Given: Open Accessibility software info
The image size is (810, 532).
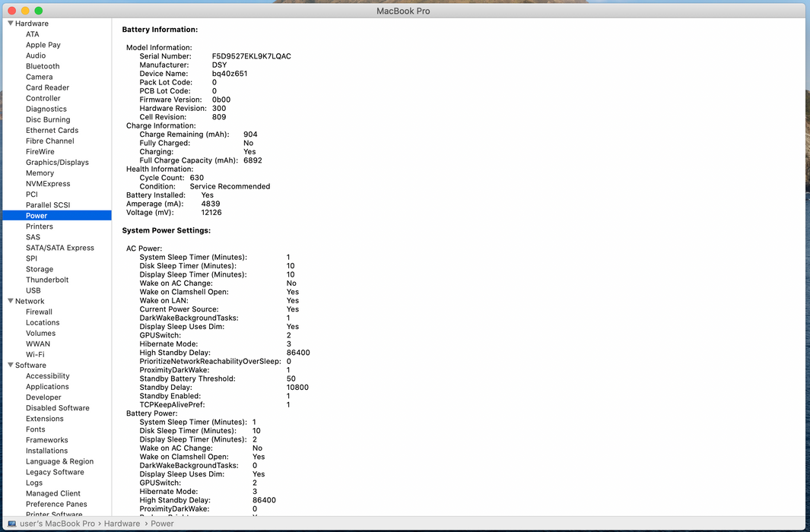Looking at the screenshot, I should click(47, 375).
